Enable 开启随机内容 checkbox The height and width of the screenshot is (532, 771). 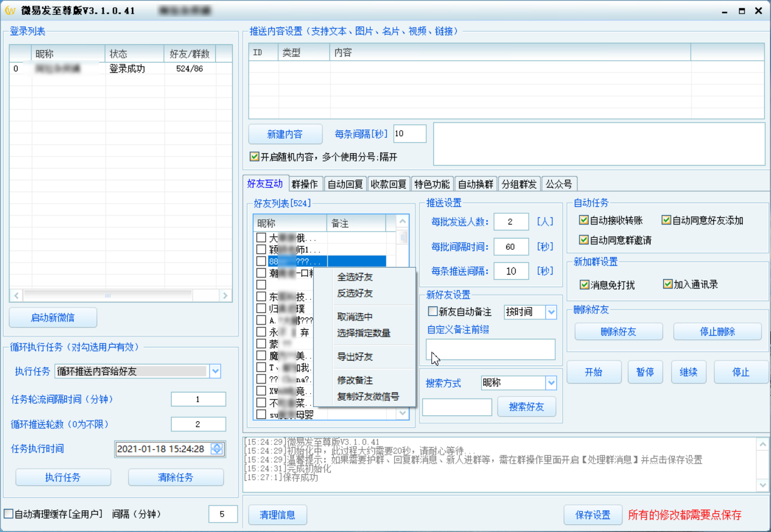254,157
